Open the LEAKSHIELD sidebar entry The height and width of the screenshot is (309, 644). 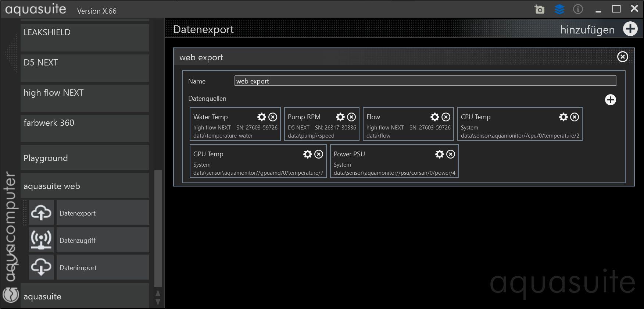[x=85, y=38]
